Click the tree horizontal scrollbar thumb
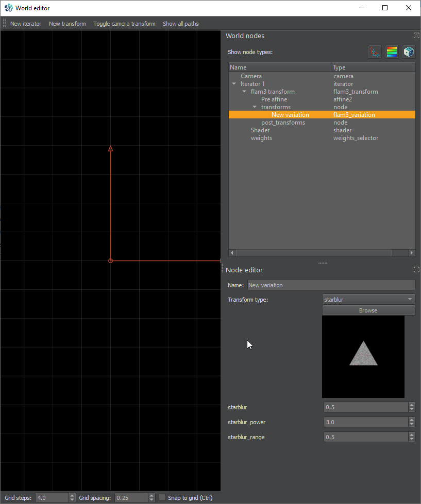Image resolution: width=421 pixels, height=504 pixels. [314, 253]
